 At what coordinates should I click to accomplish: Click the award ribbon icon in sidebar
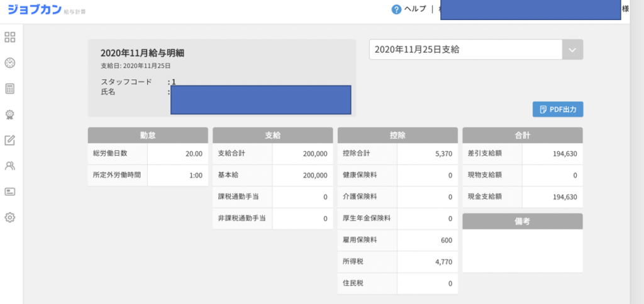[x=10, y=114]
